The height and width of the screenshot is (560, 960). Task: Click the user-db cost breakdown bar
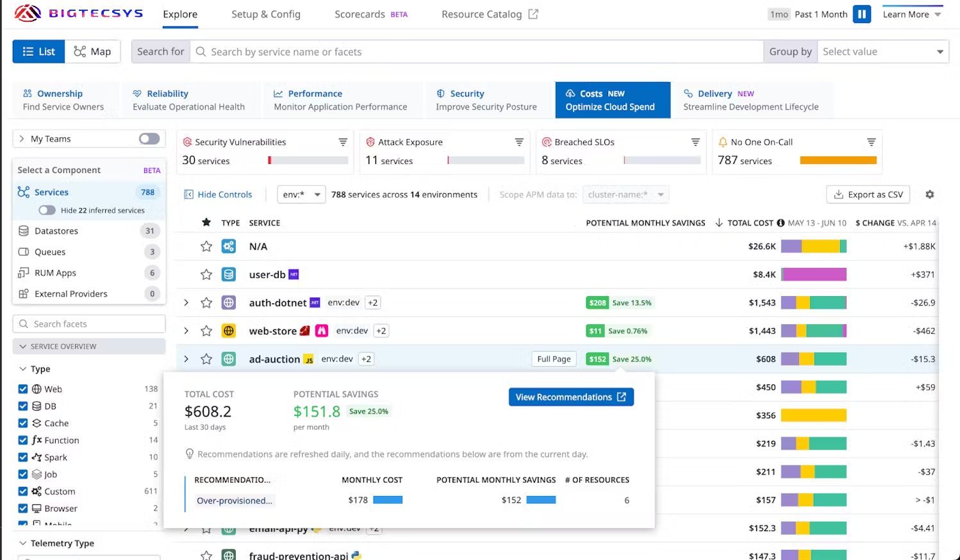click(814, 274)
